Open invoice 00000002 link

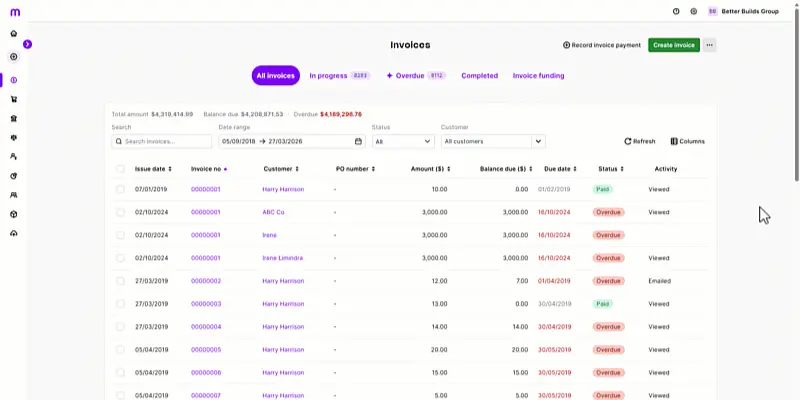tap(206, 281)
